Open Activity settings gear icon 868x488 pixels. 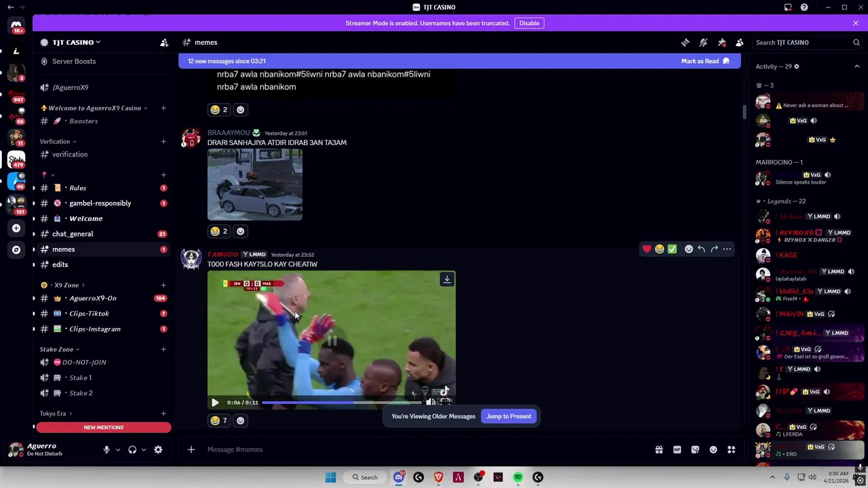tap(796, 66)
